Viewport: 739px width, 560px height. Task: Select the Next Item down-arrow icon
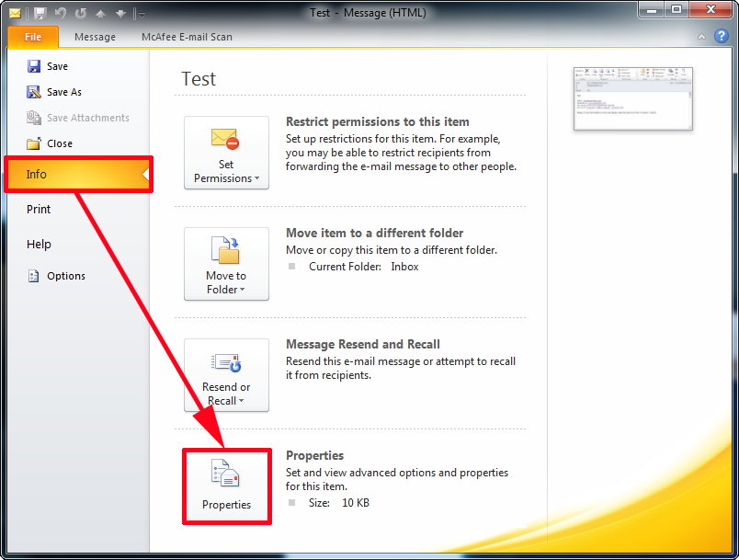tap(120, 13)
